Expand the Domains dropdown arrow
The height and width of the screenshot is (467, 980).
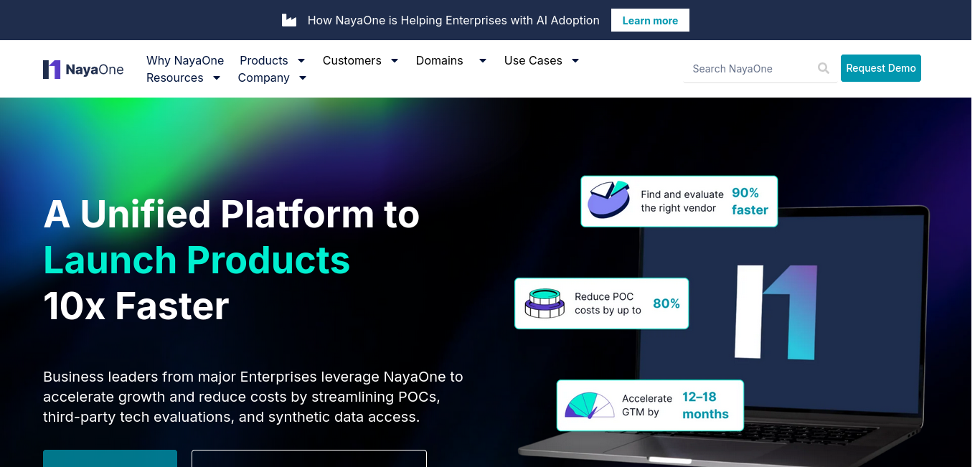483,60
